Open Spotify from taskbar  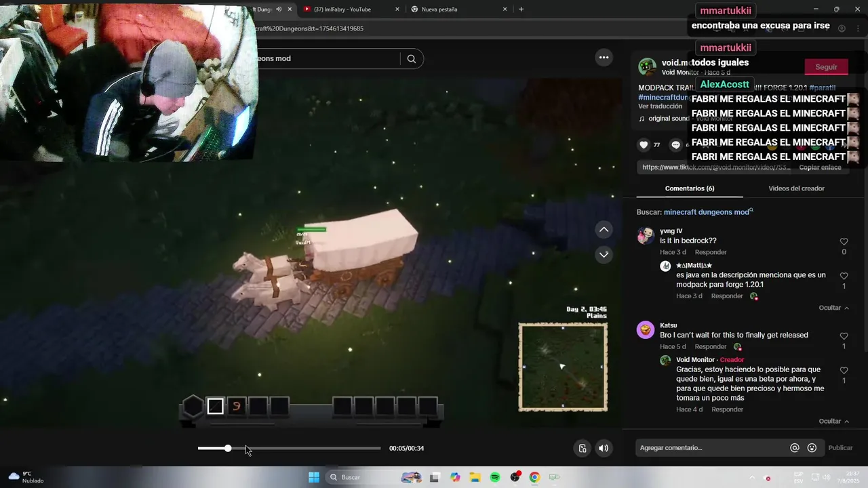click(x=495, y=477)
